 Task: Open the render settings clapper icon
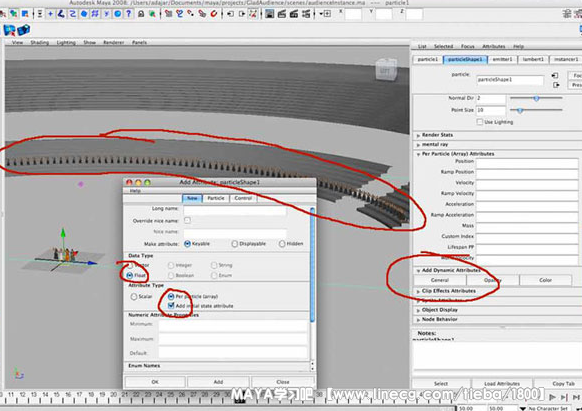306,14
